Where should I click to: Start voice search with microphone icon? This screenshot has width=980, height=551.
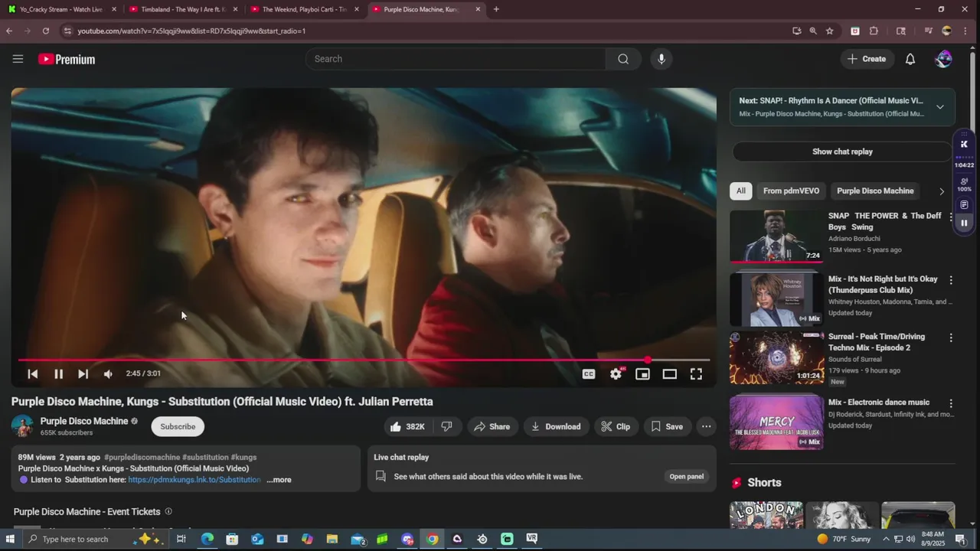pyautogui.click(x=661, y=59)
